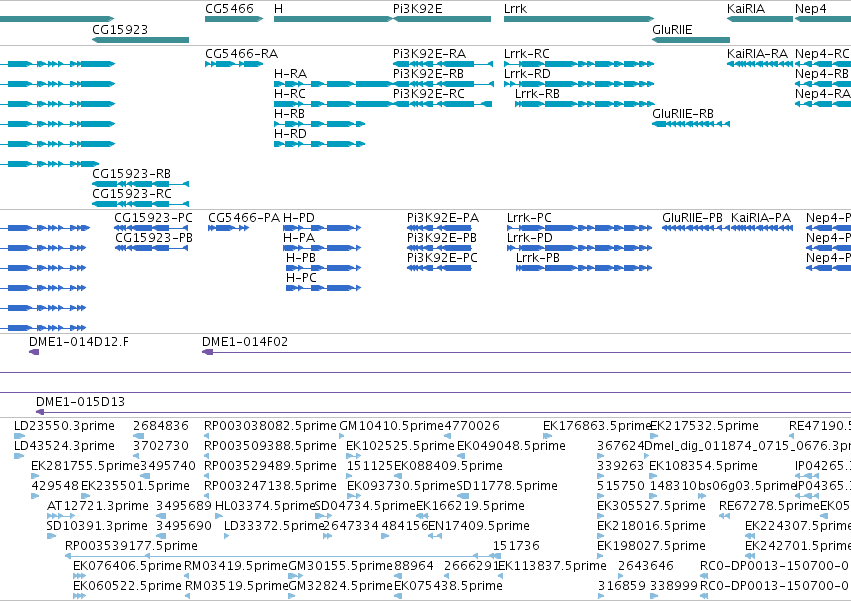The image size is (851, 601).
Task: Select the H-PD protein feature
Action: click(323, 228)
